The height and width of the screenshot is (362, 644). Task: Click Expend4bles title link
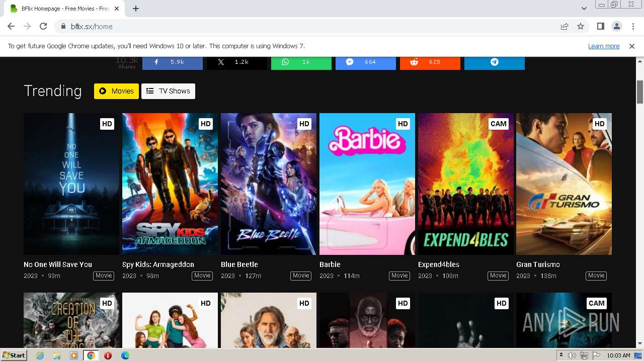point(439,264)
